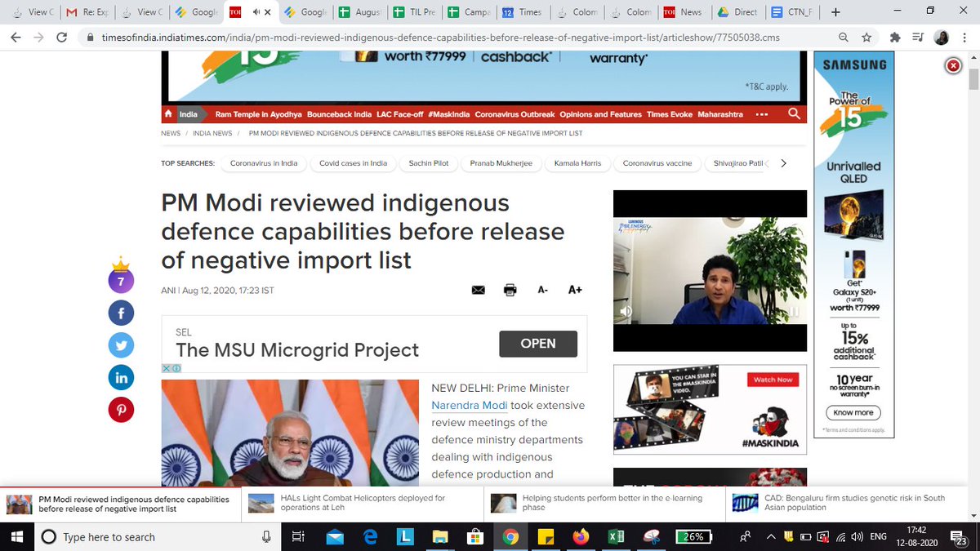Open 'HALs Light Combat Helicopters' bottom story
Image resolution: width=980 pixels, height=551 pixels.
(x=363, y=503)
